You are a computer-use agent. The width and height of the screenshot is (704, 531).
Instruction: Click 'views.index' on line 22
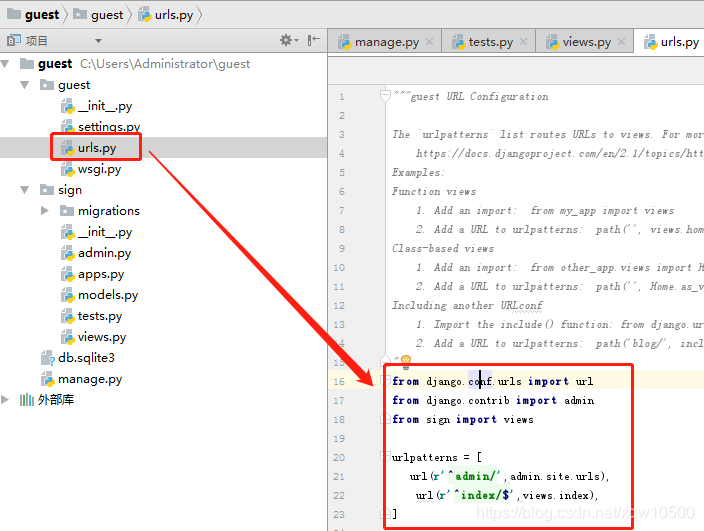tap(555, 495)
